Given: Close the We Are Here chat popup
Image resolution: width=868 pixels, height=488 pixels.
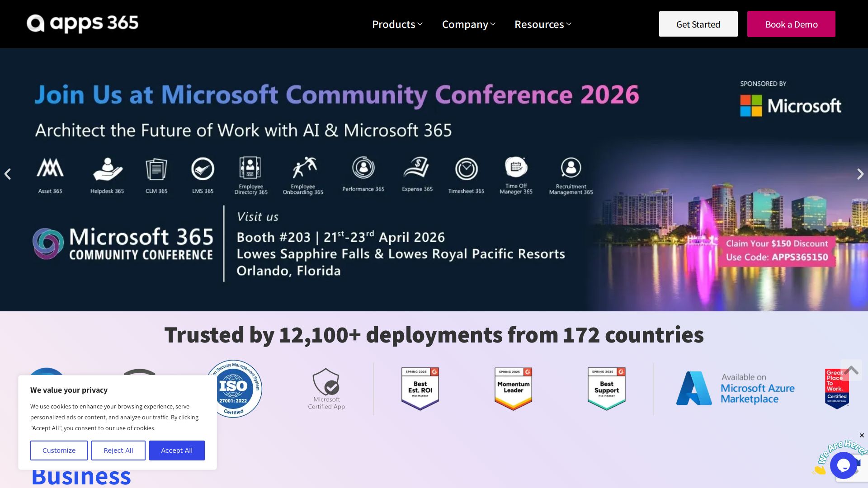Looking at the screenshot, I should tap(862, 436).
